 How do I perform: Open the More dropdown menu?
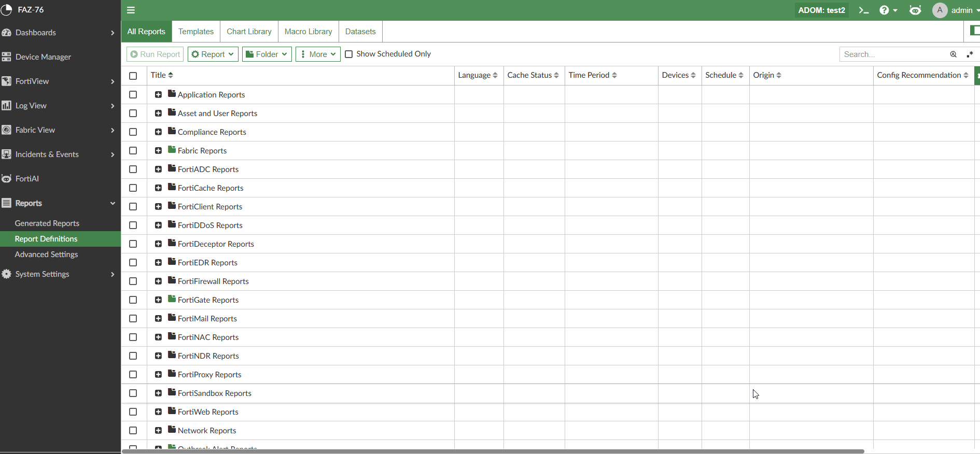click(x=318, y=54)
